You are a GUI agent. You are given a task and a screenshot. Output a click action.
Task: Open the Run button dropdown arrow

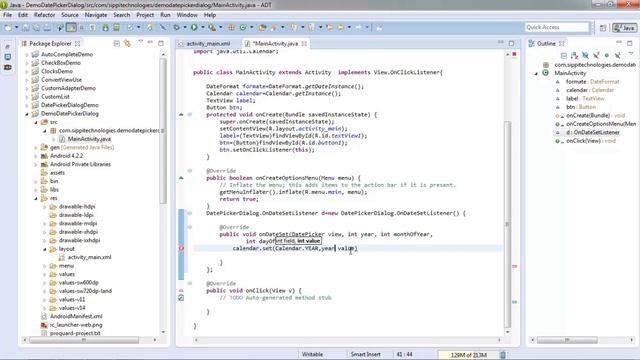coord(203,27)
